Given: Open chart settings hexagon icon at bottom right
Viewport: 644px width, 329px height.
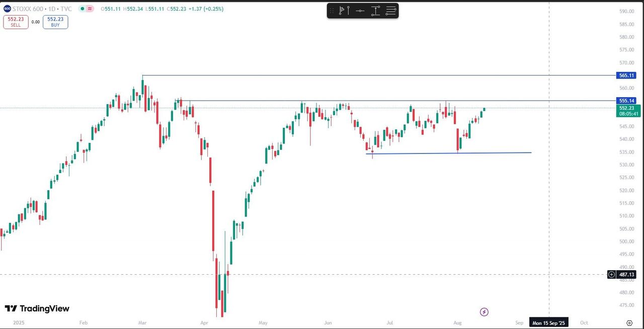Looking at the screenshot, I should pyautogui.click(x=629, y=322).
